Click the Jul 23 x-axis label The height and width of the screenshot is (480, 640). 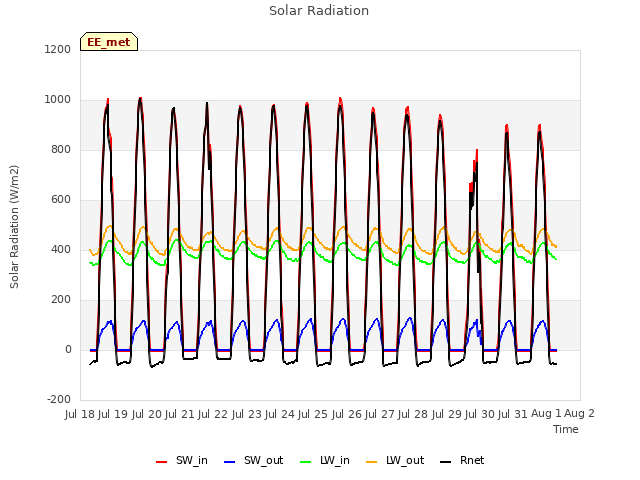point(247,414)
